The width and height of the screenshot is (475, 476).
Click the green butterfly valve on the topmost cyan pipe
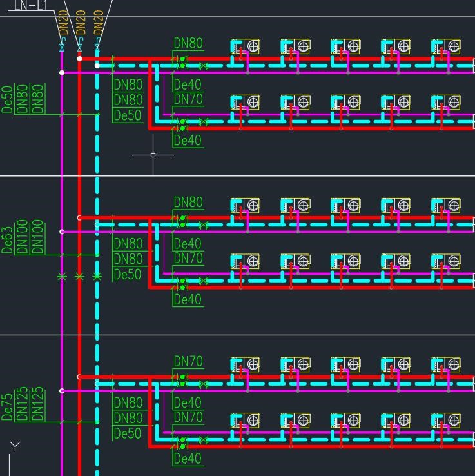click(204, 66)
